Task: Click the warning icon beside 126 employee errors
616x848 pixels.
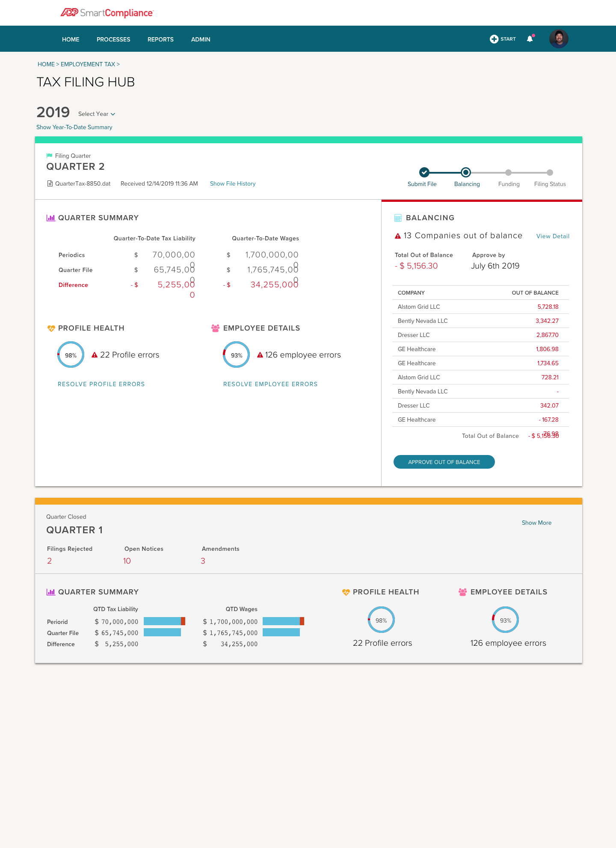Action: 260,355
